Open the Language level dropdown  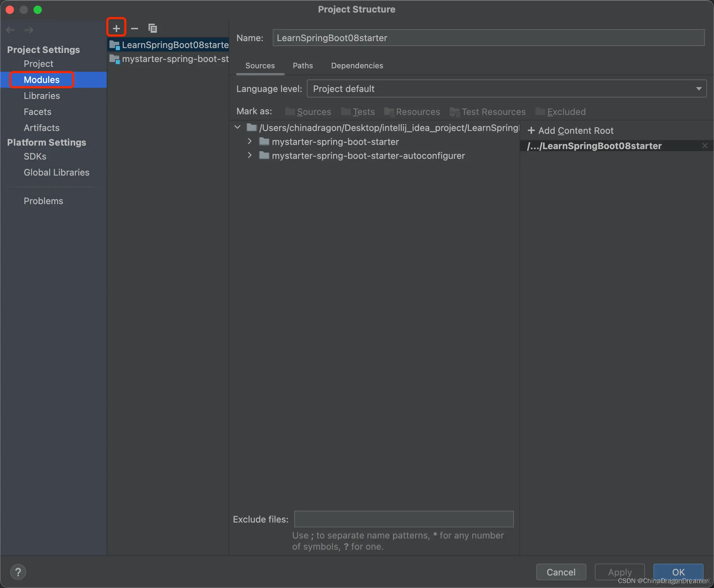tap(506, 89)
